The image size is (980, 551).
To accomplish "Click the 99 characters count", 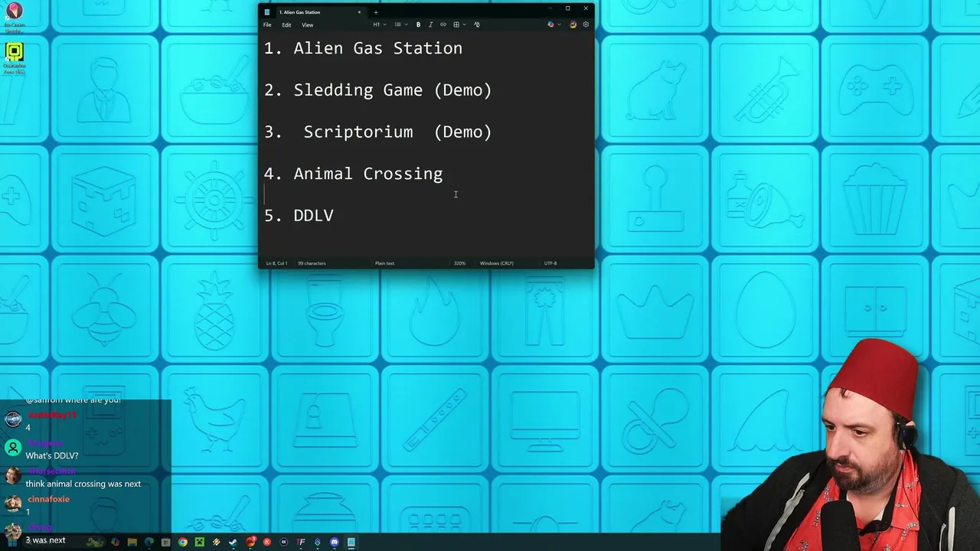I will click(x=312, y=263).
